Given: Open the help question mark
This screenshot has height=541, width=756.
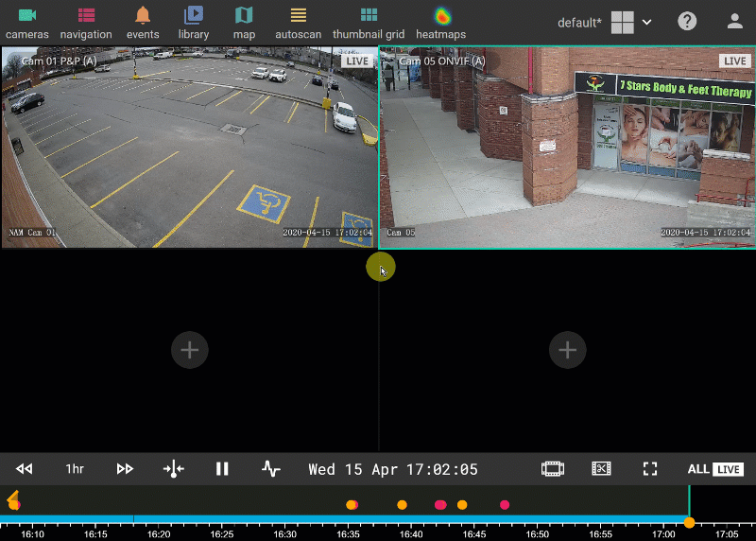Looking at the screenshot, I should pos(688,22).
